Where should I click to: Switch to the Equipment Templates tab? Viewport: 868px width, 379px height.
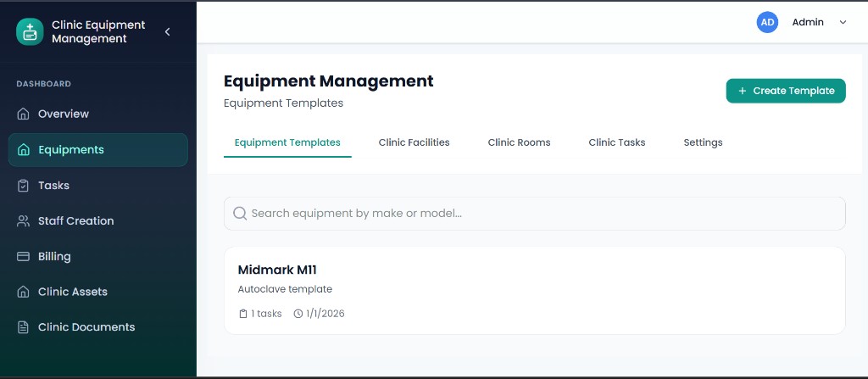tap(287, 142)
